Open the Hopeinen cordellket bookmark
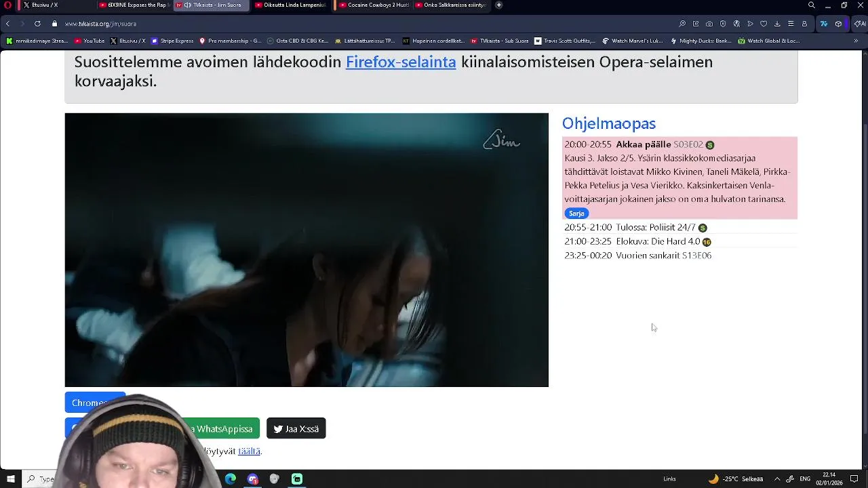 pos(433,41)
